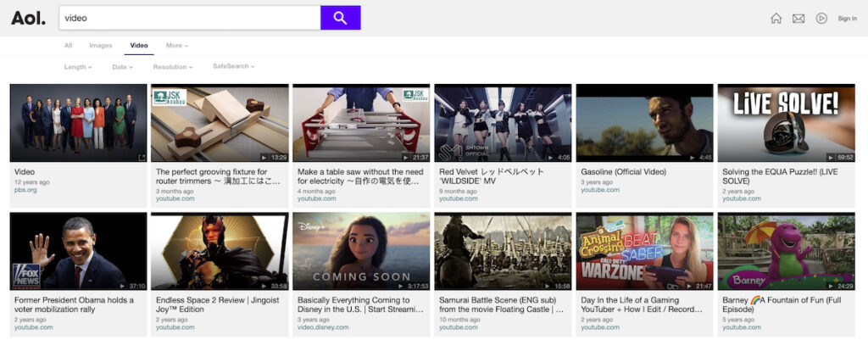Image resolution: width=868 pixels, height=340 pixels.
Task: Open the Disney Coming Soon thumbnail
Action: coord(361,252)
